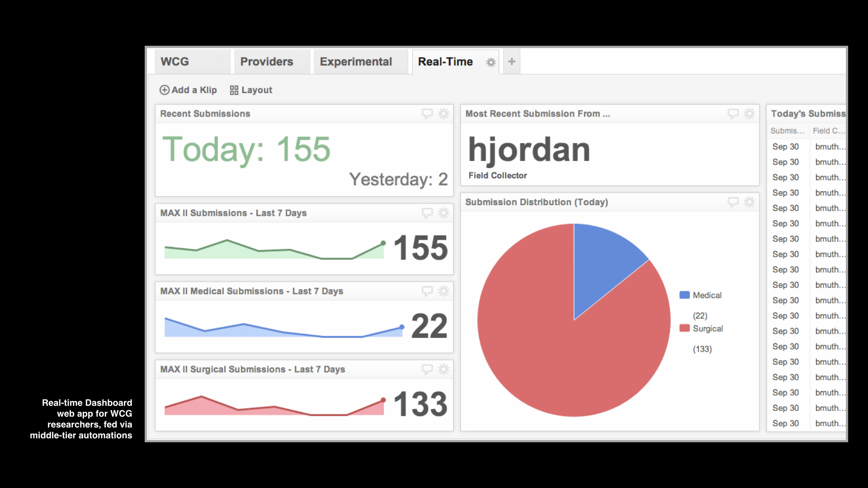Screen dimensions: 868x488
Task: Open comments on Most Recent Submission From klip
Action: tap(733, 113)
